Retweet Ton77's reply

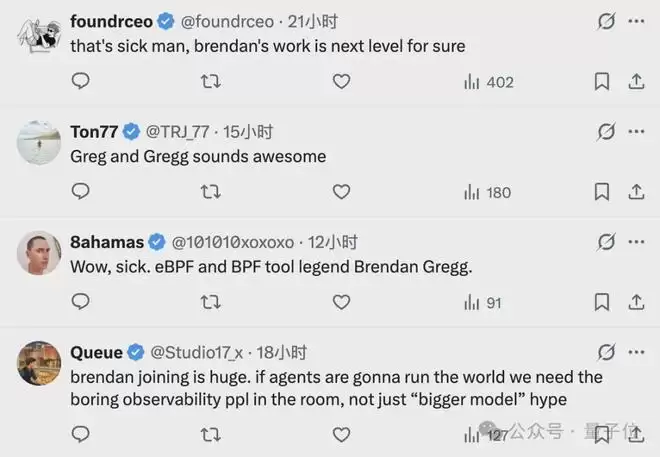click(211, 192)
